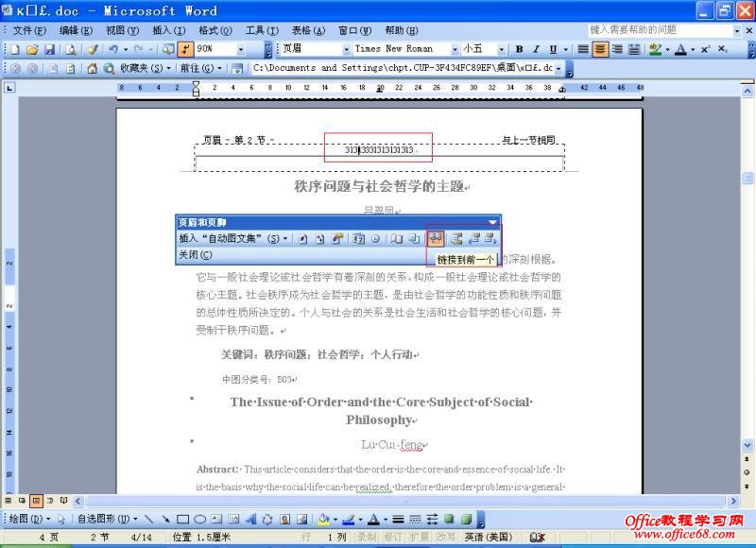Viewport: 756px width, 548px height.
Task: Select the arrow drawing tool
Action: 165,519
